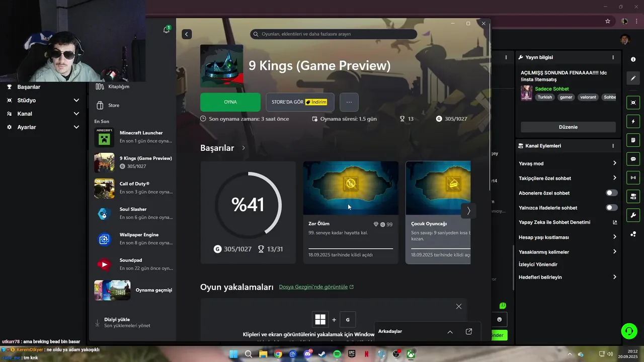
Task: Open Discord from the taskbar
Action: point(307,354)
